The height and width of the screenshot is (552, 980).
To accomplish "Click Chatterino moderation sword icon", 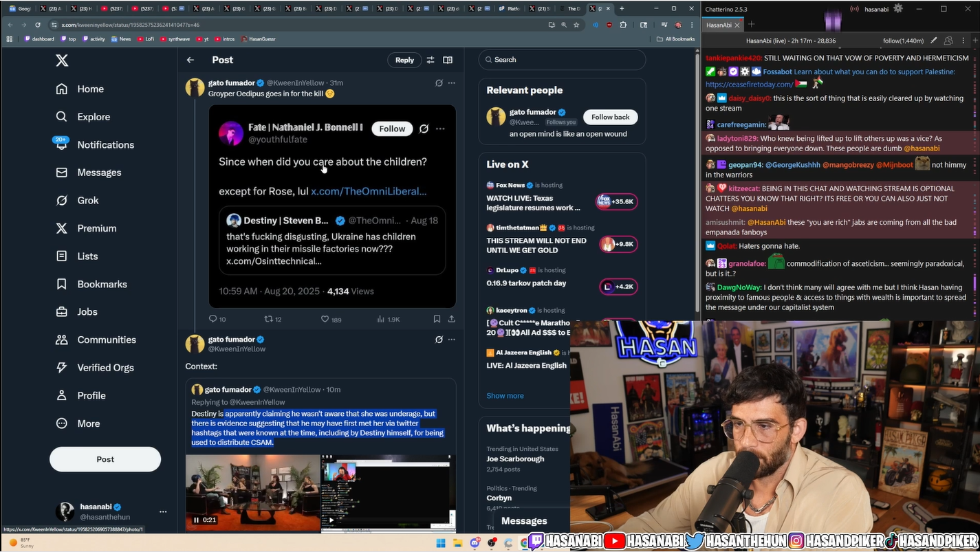I will click(x=933, y=41).
